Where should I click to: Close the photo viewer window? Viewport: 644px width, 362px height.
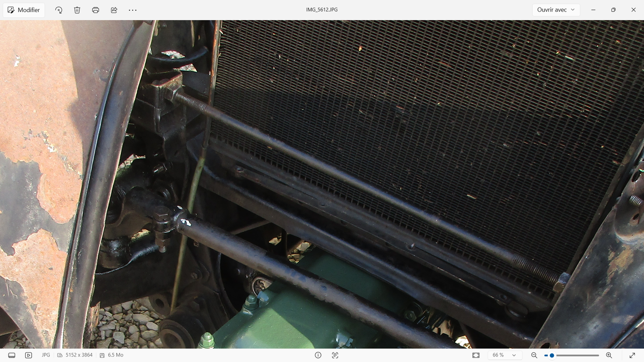tap(633, 10)
